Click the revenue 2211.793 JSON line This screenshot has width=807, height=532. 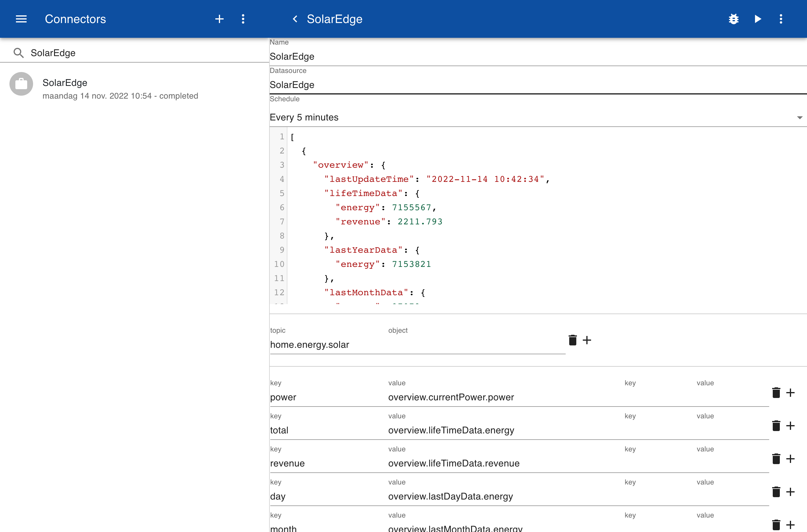click(389, 221)
